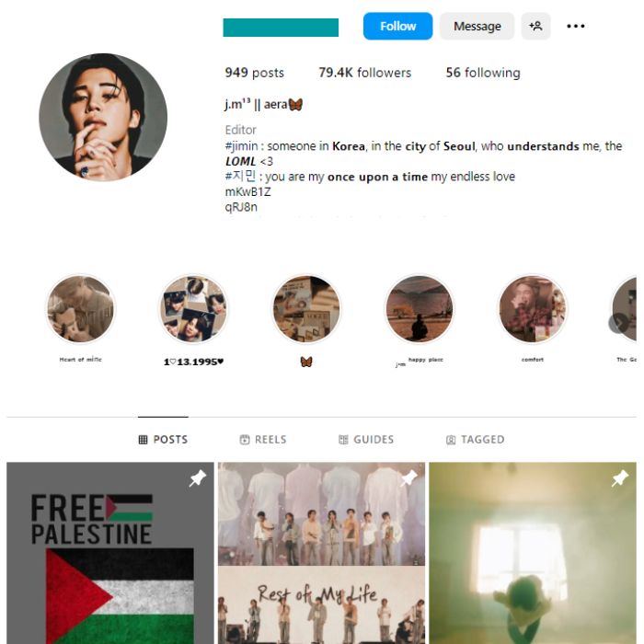Viewport: 644px width, 644px height.
Task: Select the Posts tab
Action: [163, 440]
